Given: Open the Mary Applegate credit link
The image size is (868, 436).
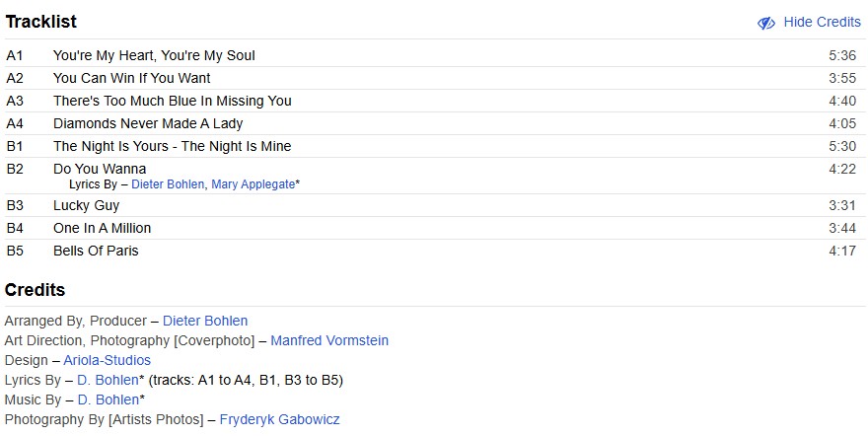Looking at the screenshot, I should [x=253, y=184].
